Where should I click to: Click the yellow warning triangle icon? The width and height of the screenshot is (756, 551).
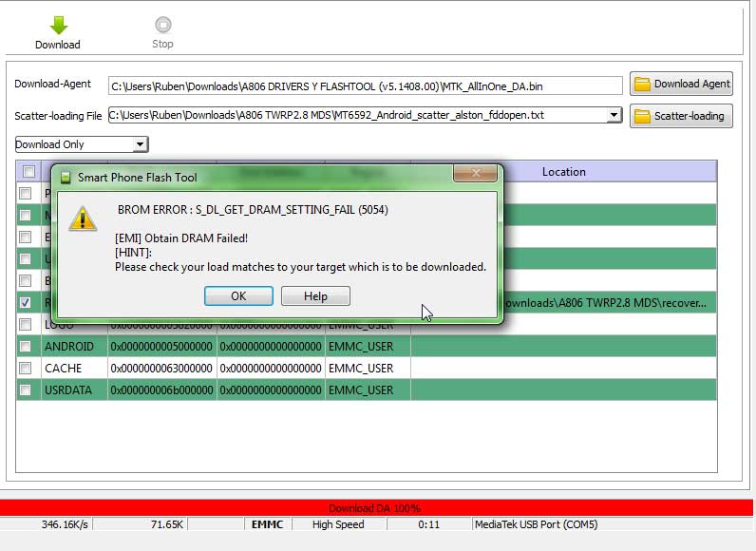(83, 218)
